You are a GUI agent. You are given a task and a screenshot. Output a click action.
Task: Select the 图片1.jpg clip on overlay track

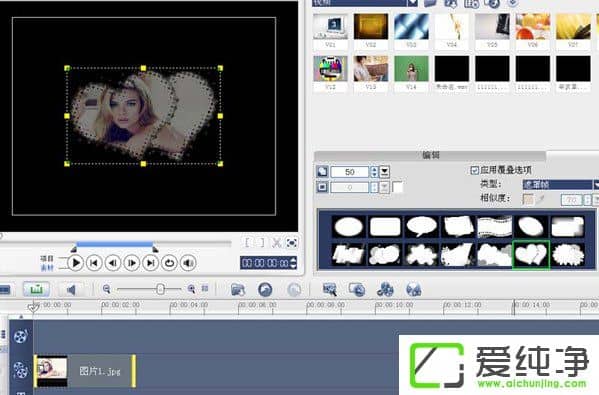click(x=85, y=371)
